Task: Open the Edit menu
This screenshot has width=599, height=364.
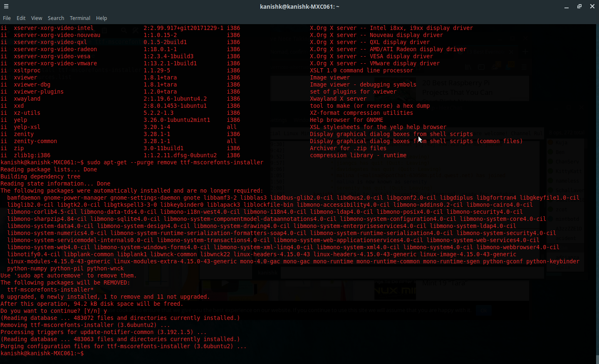Action: [x=21, y=18]
